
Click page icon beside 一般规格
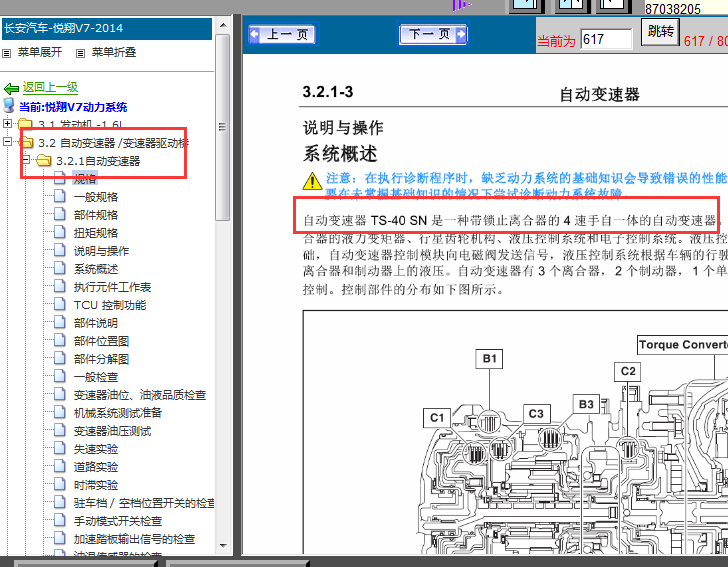[60, 196]
